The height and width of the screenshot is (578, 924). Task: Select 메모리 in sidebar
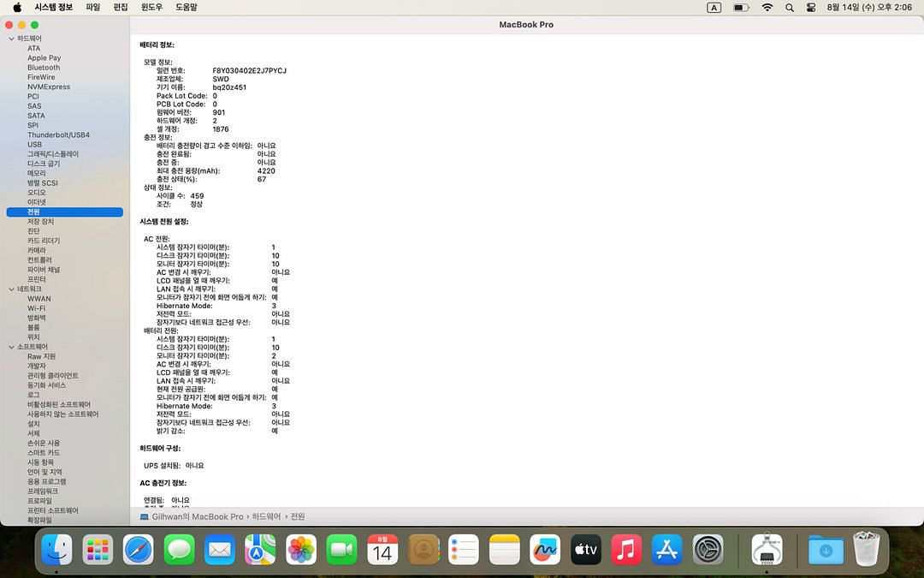(37, 173)
